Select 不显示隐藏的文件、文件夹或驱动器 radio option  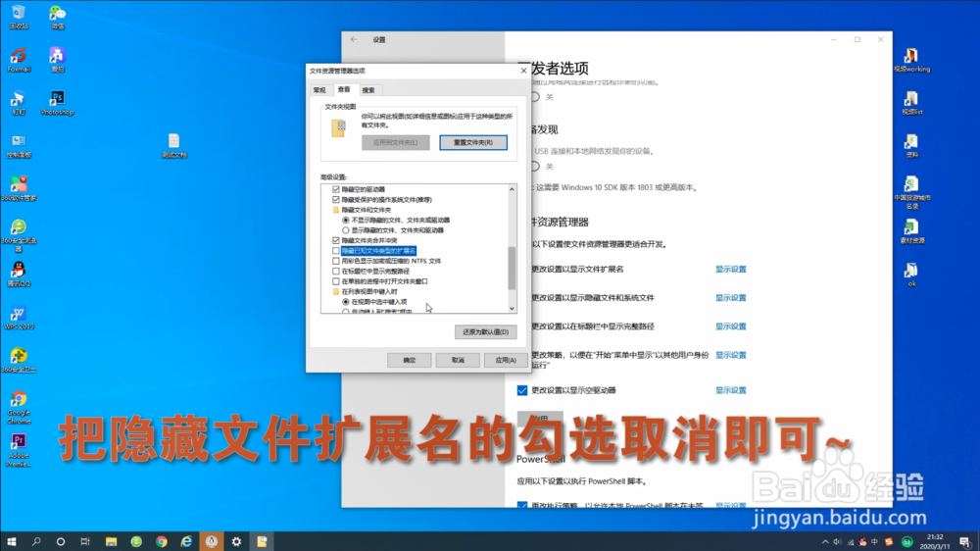tap(346, 221)
